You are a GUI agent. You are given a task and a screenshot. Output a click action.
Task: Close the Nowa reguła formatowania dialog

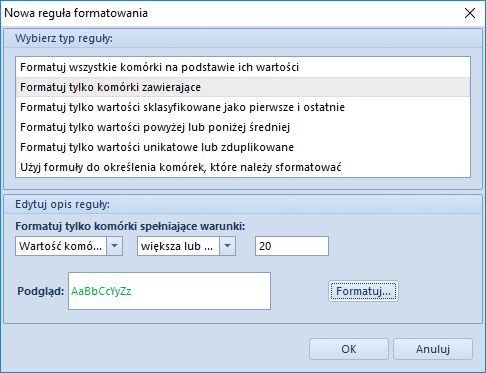[x=470, y=13]
